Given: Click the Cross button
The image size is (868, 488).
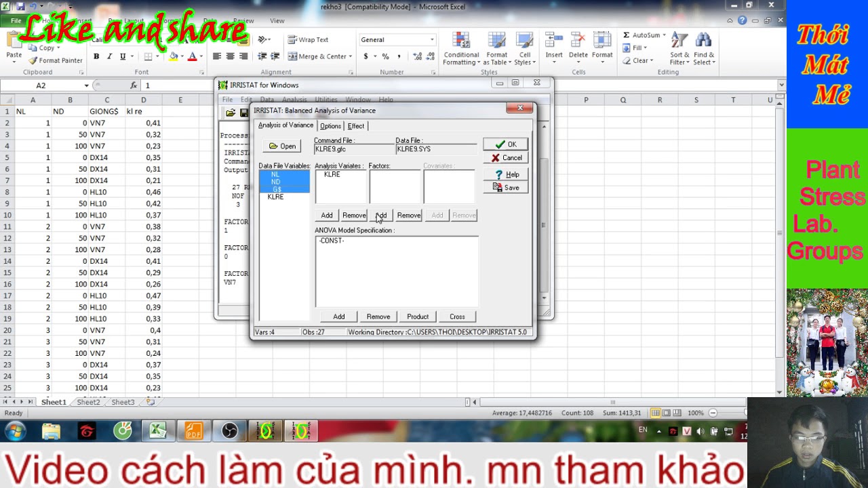Looking at the screenshot, I should [x=457, y=317].
